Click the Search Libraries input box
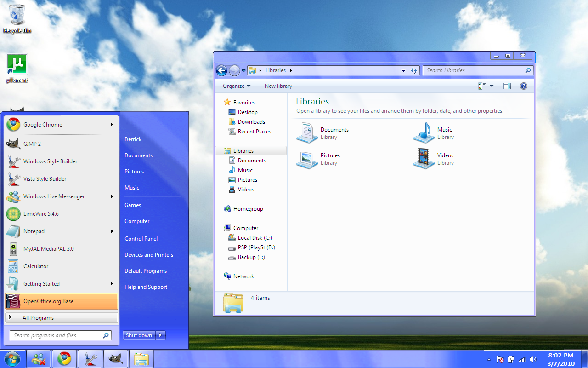The width and height of the screenshot is (588, 368). point(473,70)
